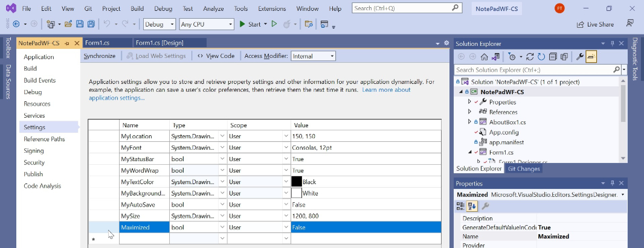Follow the Learn more about application settings link
644x248 pixels.
click(x=385, y=90)
